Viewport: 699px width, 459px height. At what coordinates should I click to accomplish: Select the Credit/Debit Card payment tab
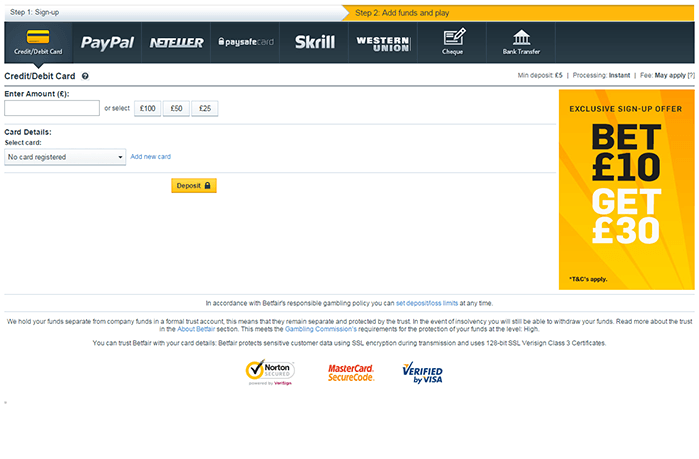click(38, 42)
